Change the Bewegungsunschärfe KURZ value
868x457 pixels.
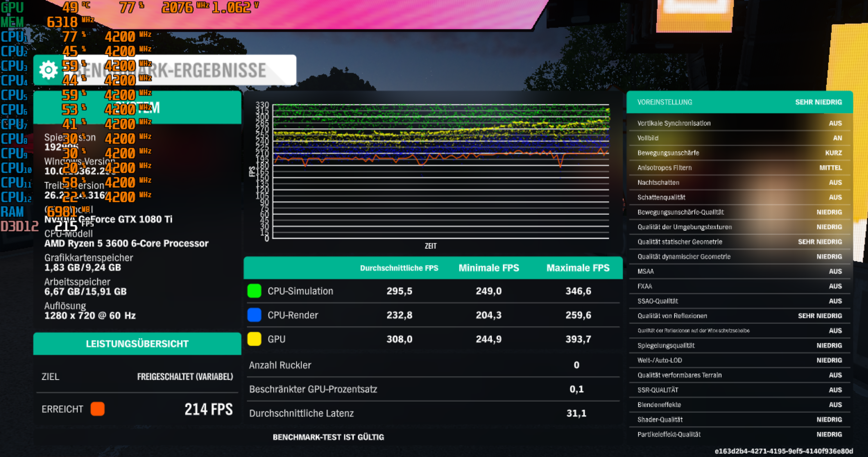pos(833,153)
